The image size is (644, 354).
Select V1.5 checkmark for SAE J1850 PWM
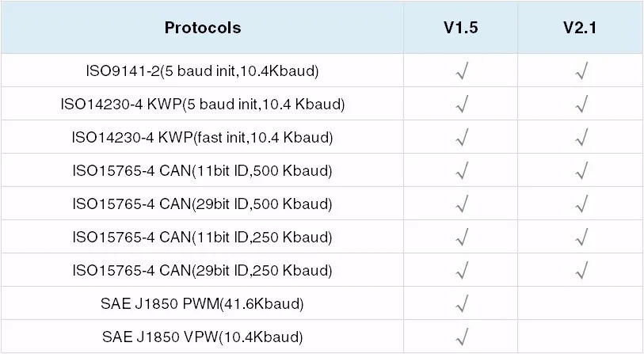coord(462,303)
